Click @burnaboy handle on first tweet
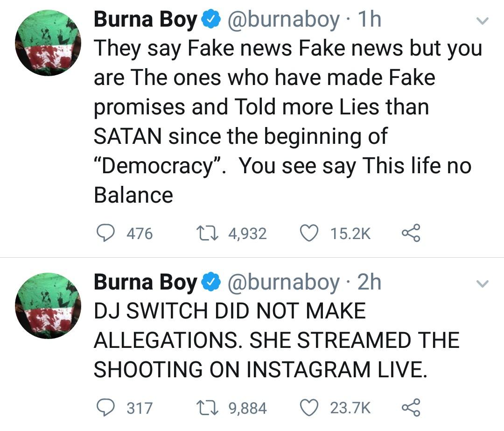 283,20
